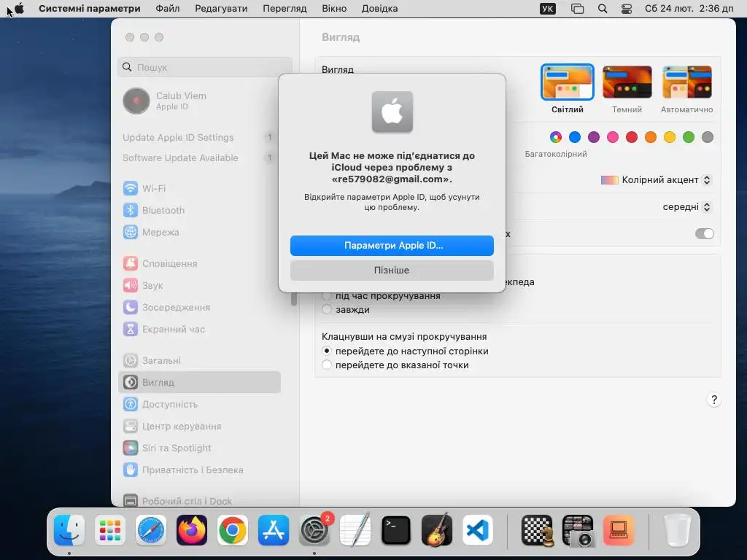This screenshot has height=560, width=747.
Task: Open Software Update Available item
Action: click(x=198, y=157)
